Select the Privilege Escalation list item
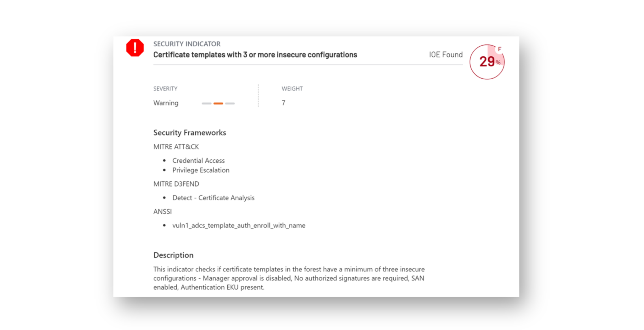The width and height of the screenshot is (644, 330). coord(201,170)
